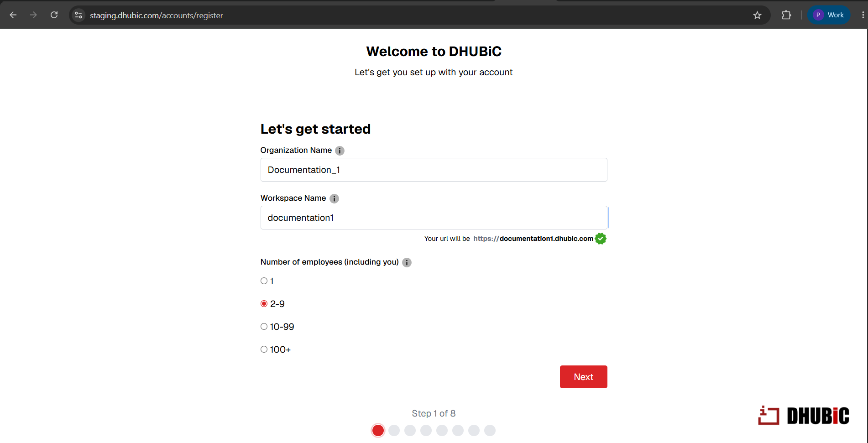Click the green URL verified checkmark badge
This screenshot has height=443, width=868.
click(x=601, y=239)
